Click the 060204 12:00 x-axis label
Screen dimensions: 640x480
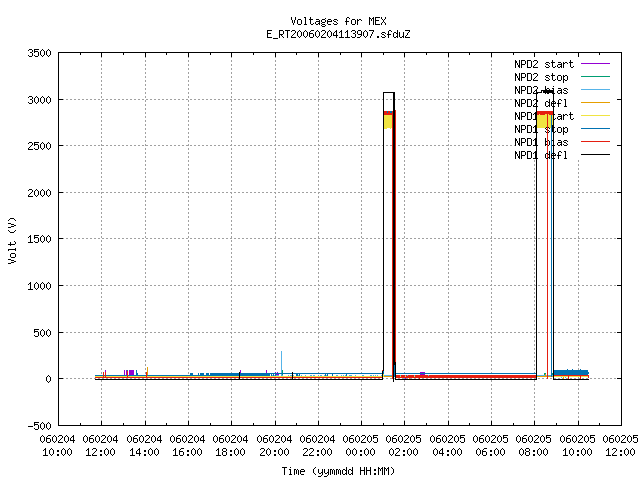100,446
